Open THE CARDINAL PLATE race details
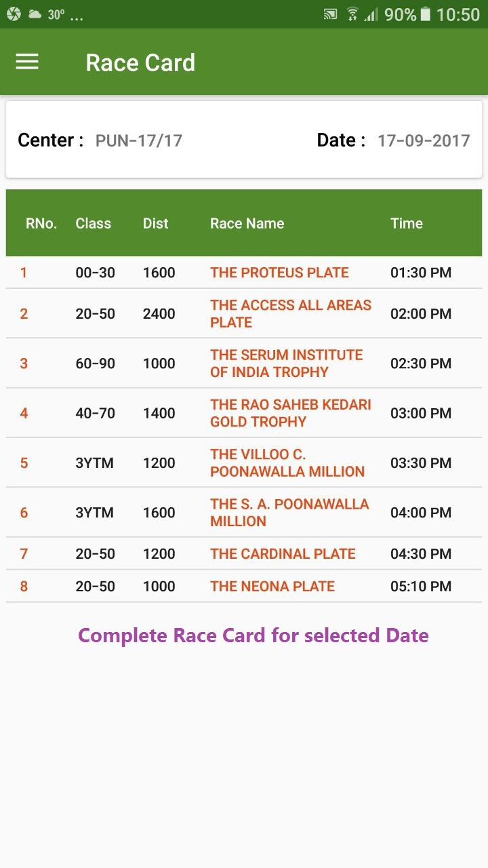488x868 pixels. tap(283, 553)
